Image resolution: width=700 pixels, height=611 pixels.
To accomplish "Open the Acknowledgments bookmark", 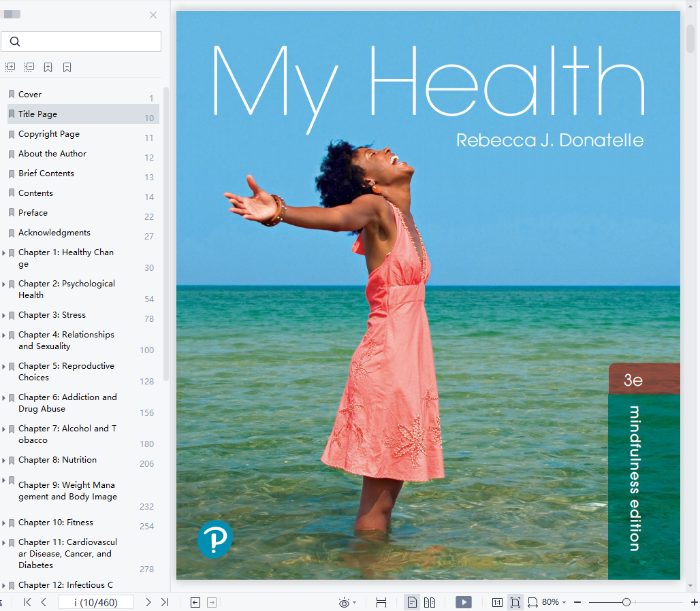I will click(x=54, y=233).
